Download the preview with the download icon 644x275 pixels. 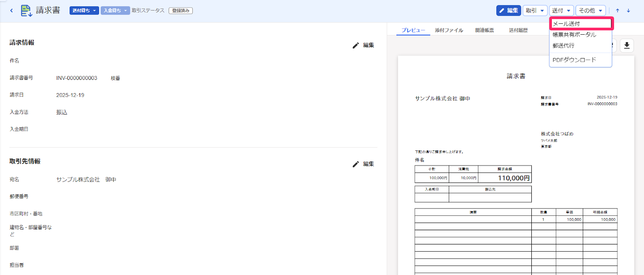point(627,46)
